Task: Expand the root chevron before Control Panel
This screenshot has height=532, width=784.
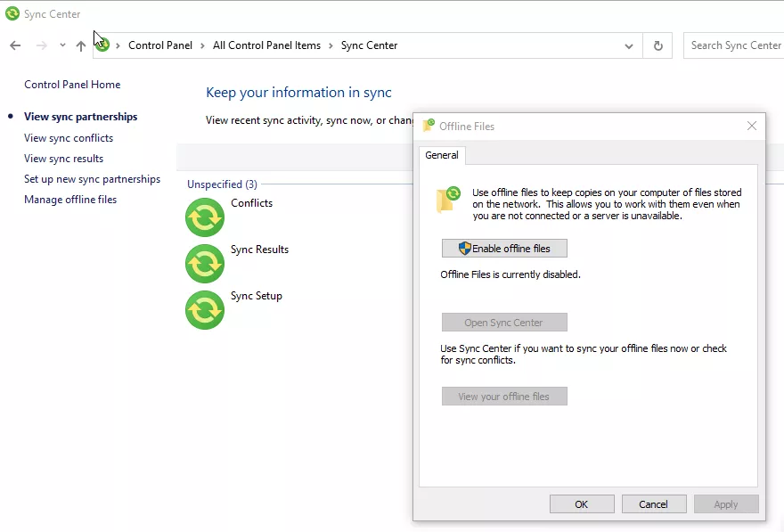Action: click(x=118, y=45)
